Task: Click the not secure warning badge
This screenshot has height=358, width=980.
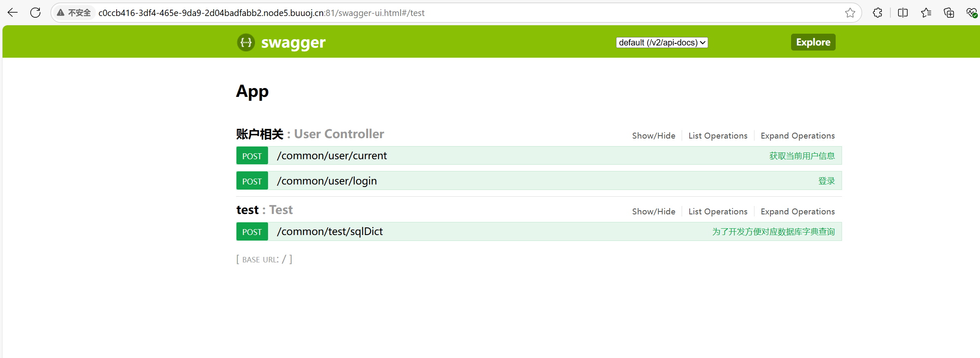Action: [x=74, y=13]
